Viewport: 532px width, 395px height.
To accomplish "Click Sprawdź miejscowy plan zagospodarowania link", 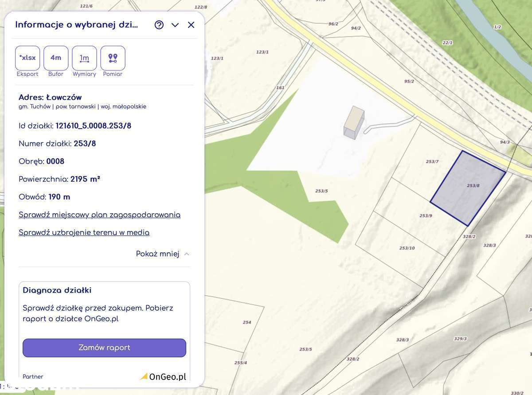I will pos(99,215).
